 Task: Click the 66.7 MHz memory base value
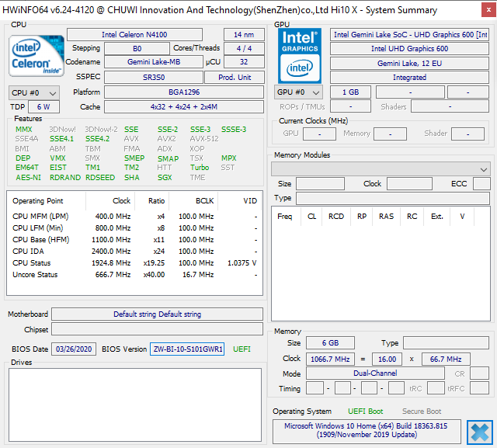[x=446, y=359]
